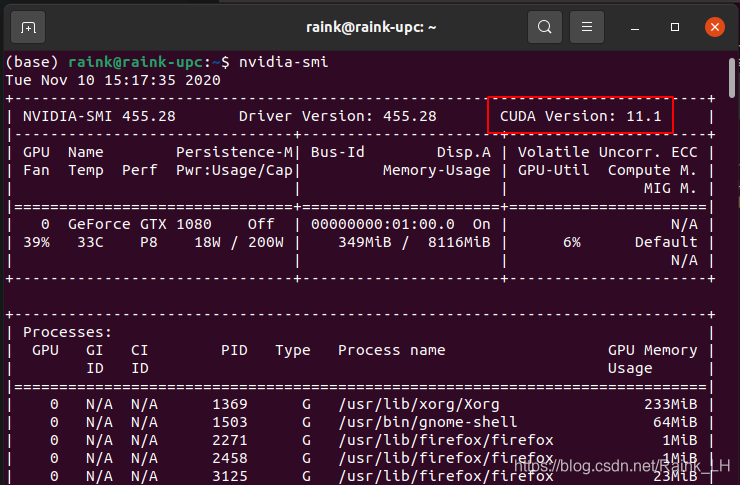Click the Off persistence mode value
740x485 pixels.
click(x=261, y=224)
